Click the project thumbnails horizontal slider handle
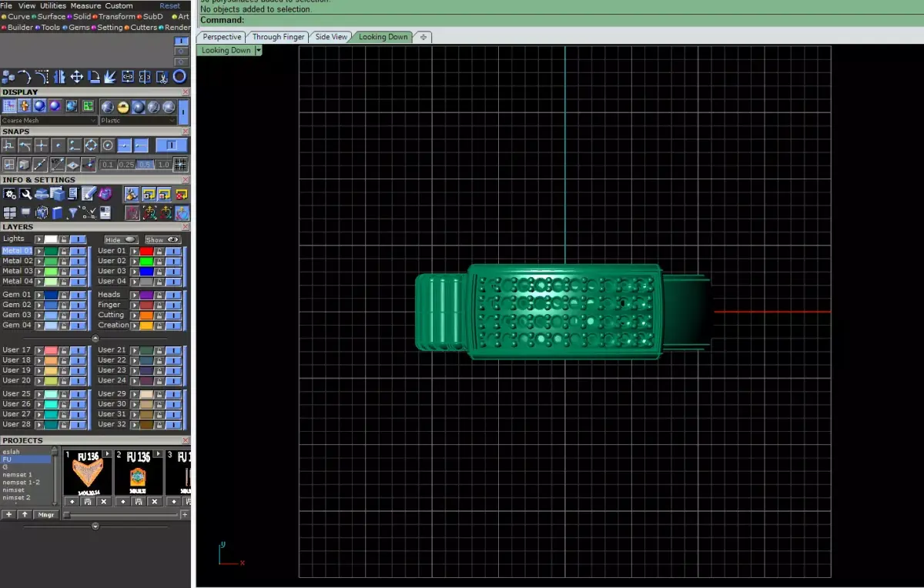The height and width of the screenshot is (588, 924). [x=66, y=515]
